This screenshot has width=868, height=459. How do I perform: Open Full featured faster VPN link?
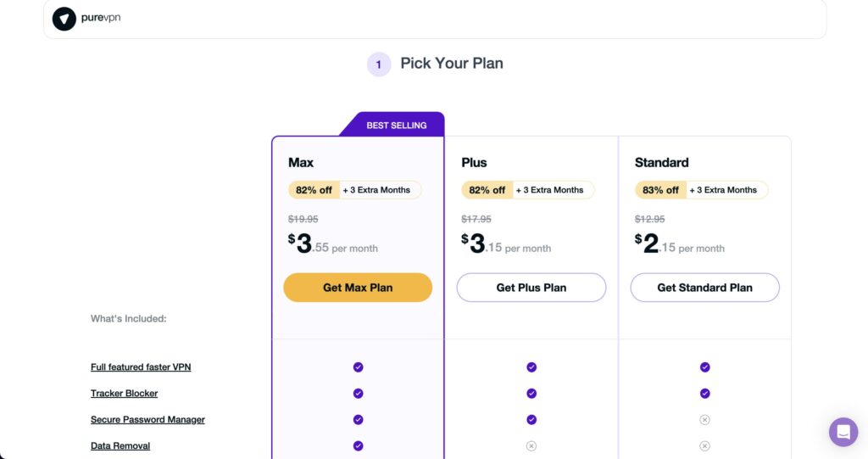point(141,367)
